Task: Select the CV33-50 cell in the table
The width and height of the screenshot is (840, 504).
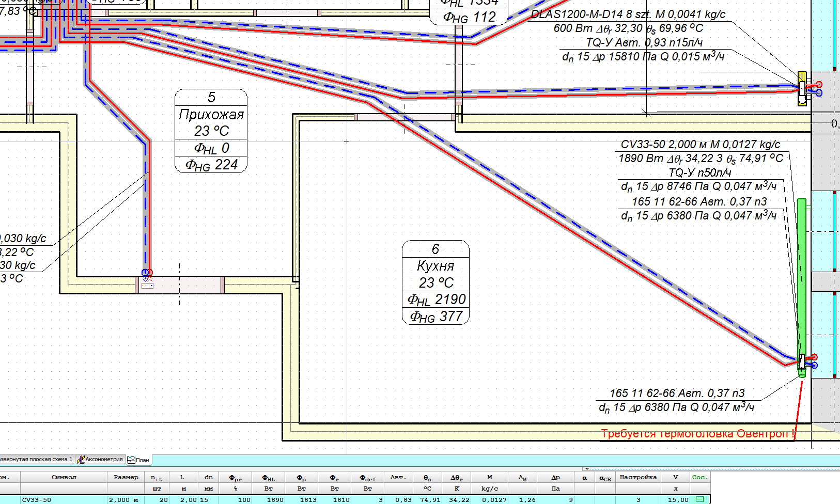Action: 64,499
